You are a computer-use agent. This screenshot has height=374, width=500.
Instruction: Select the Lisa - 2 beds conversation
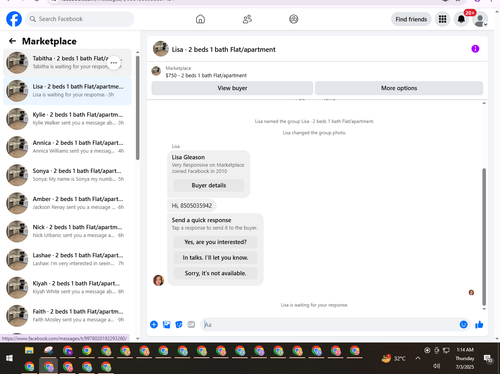[67, 91]
